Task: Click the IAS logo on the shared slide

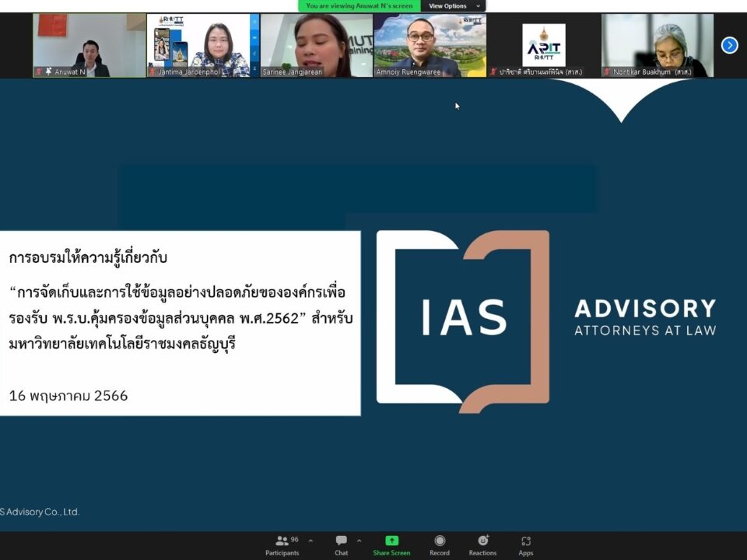Action: (462, 321)
